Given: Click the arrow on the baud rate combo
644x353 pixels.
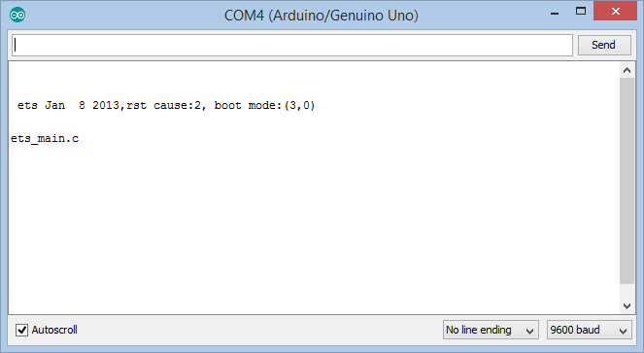Looking at the screenshot, I should click(x=623, y=331).
